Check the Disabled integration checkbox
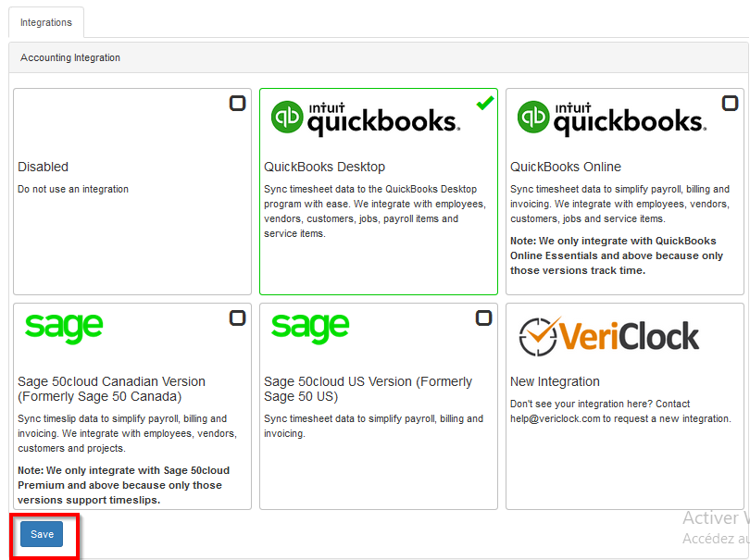This screenshot has width=750, height=560. coord(237,104)
